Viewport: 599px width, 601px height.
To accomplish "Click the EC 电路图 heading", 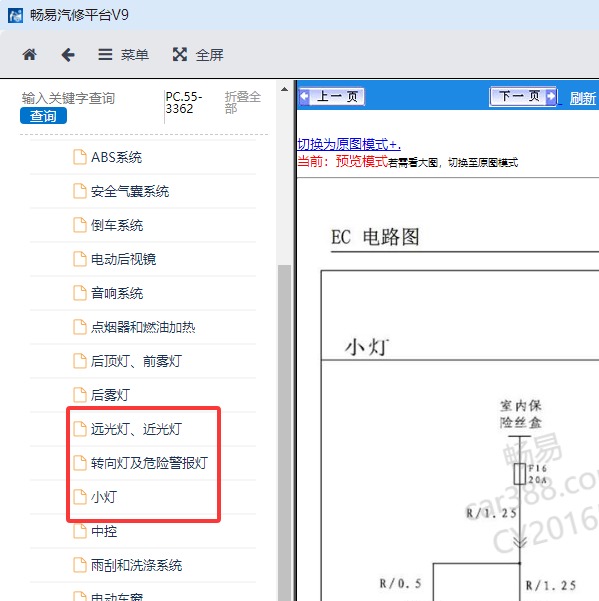I will coord(375,237).
